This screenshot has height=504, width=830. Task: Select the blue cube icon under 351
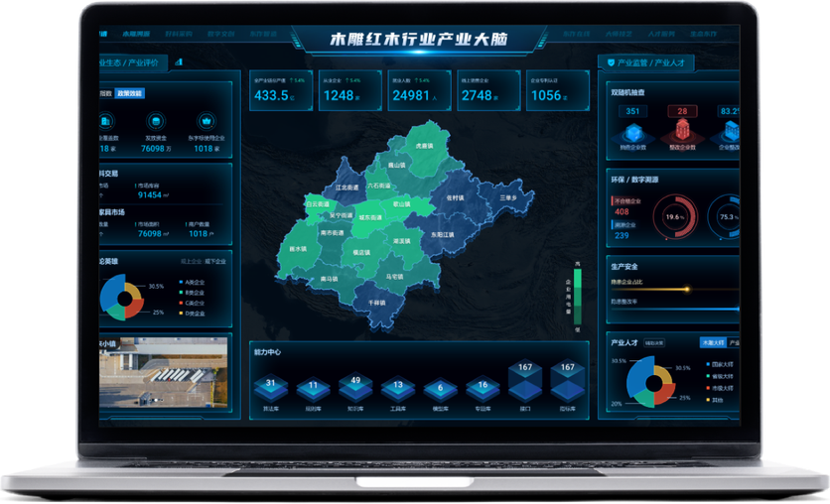coord(632,132)
